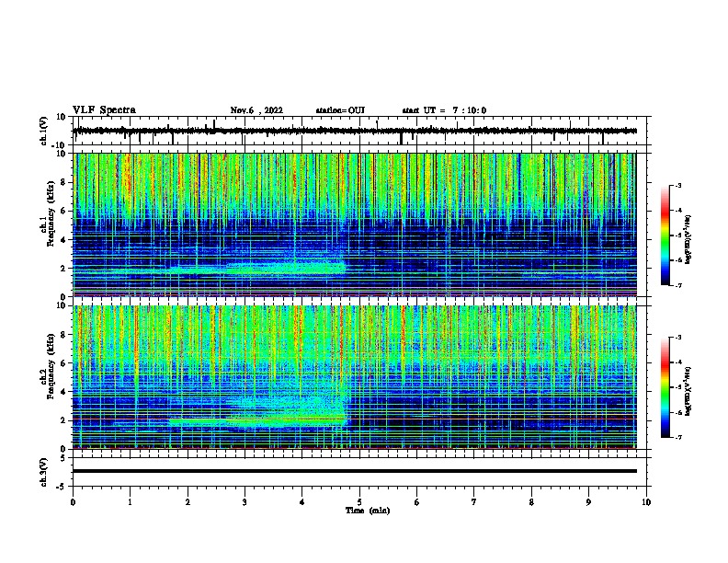Click time axis tick label "1"
The image size is (728, 563).
point(130,502)
